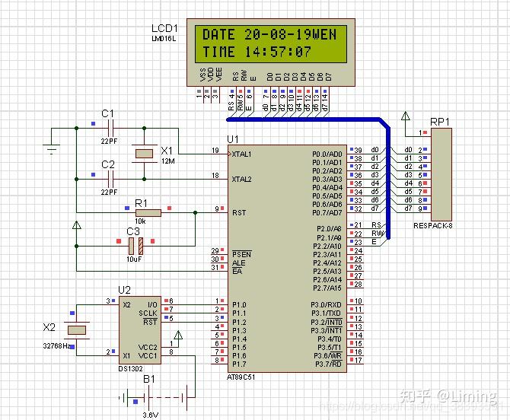Click the DATE 20-08-19WEN line on LCD
Viewport: 510px width, 420px height.
[x=269, y=35]
